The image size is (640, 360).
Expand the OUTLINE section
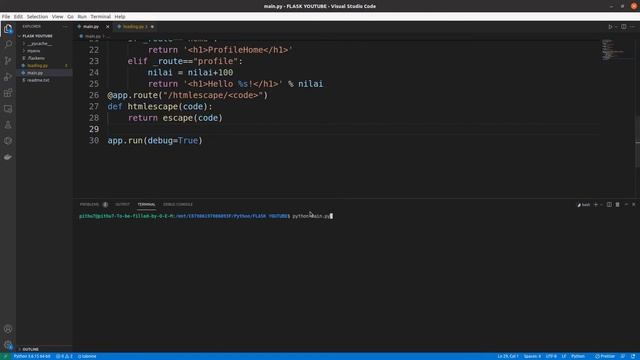click(30, 349)
